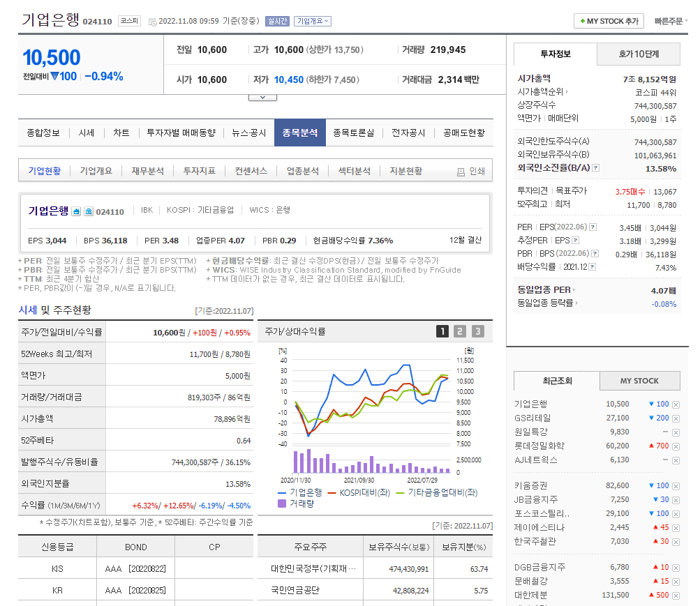The image size is (700, 606).
Task: Remove 키움증권 from recent list
Action: (x=676, y=487)
